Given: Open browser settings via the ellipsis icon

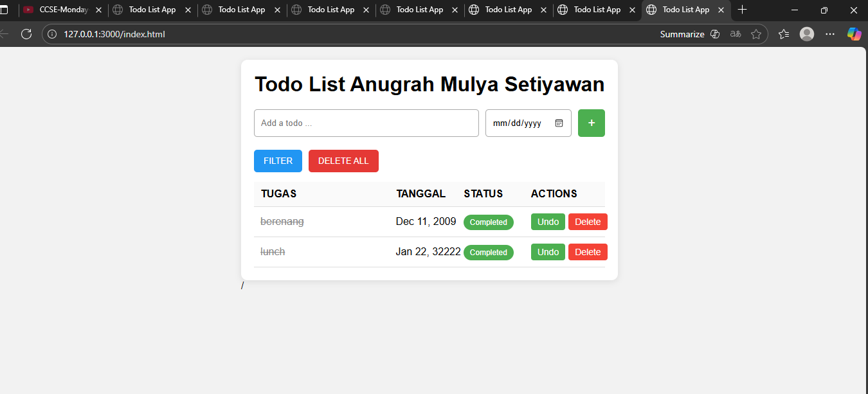Looking at the screenshot, I should tap(829, 34).
